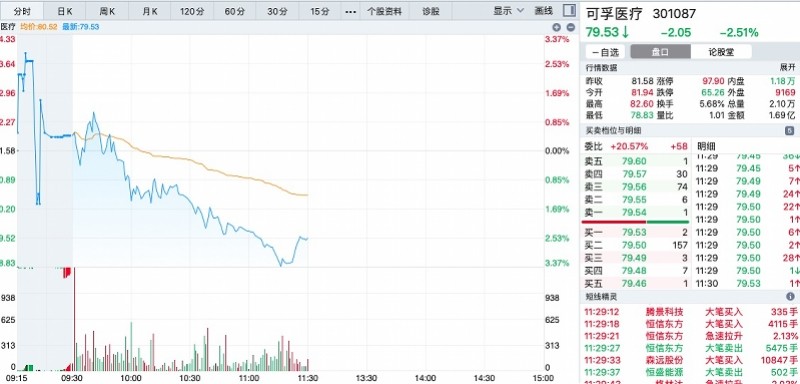Image resolution: width=800 pixels, height=384 pixels.
Task: Switch to the 盘口 segment
Action: click(x=660, y=52)
